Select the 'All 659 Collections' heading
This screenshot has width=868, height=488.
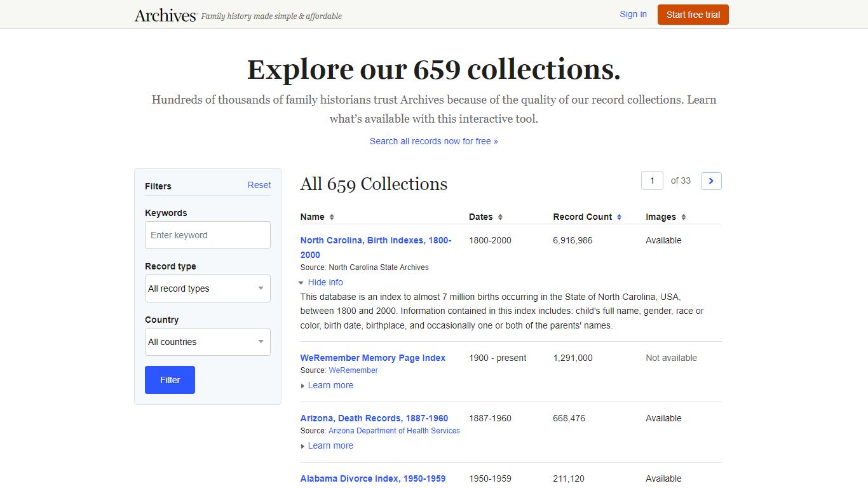point(374,184)
